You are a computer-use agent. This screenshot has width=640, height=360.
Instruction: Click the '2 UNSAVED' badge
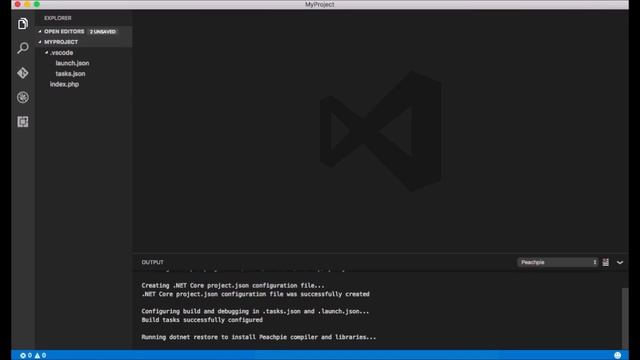pos(103,31)
